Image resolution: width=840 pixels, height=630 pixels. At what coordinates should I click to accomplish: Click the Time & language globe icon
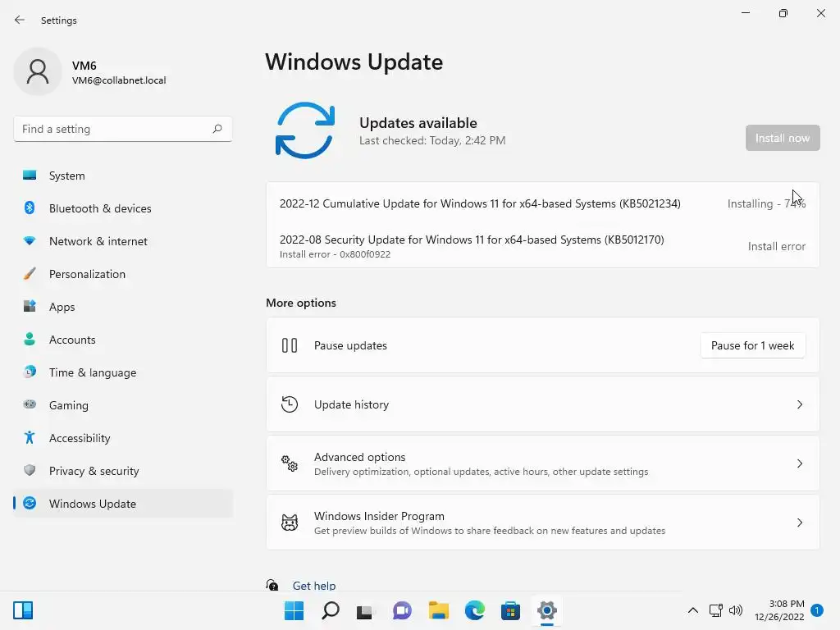30,372
